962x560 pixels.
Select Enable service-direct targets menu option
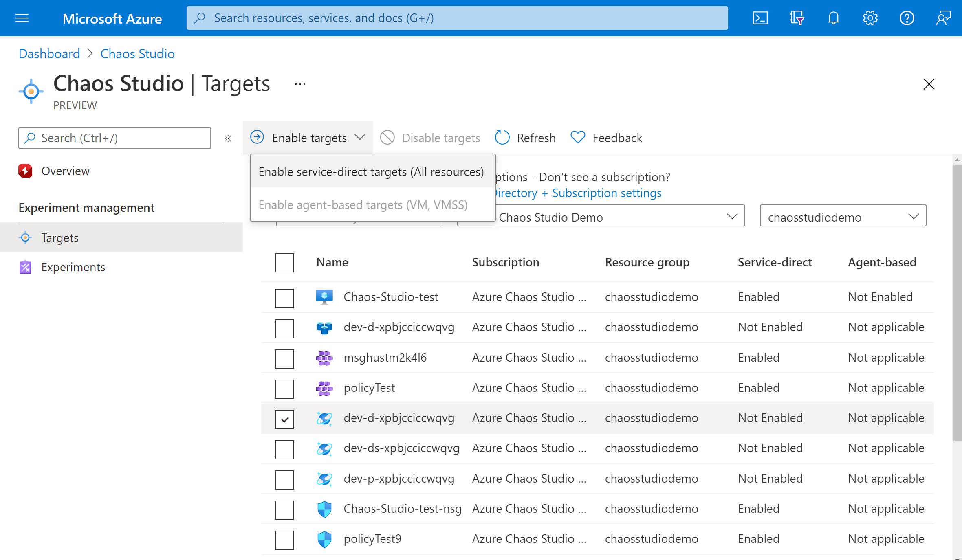point(371,171)
